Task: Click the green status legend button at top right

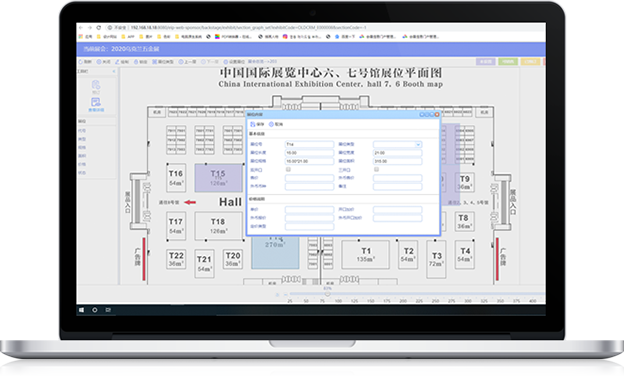Action: coord(508,62)
